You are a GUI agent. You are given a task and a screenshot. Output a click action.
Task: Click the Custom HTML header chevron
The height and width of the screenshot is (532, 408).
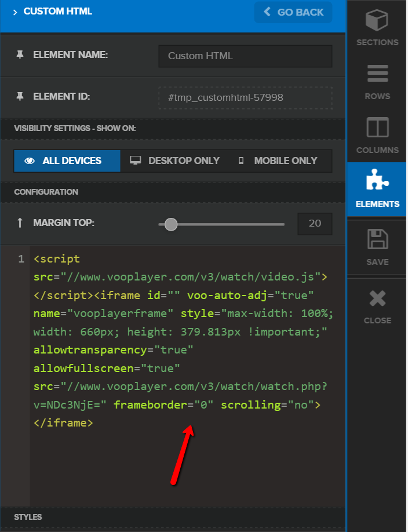(15, 12)
